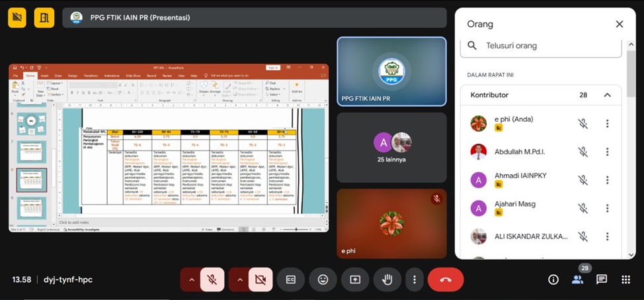The width and height of the screenshot is (644, 300).
Task: Open options menu for Ahmadi IAINPKY
Action: (x=607, y=180)
